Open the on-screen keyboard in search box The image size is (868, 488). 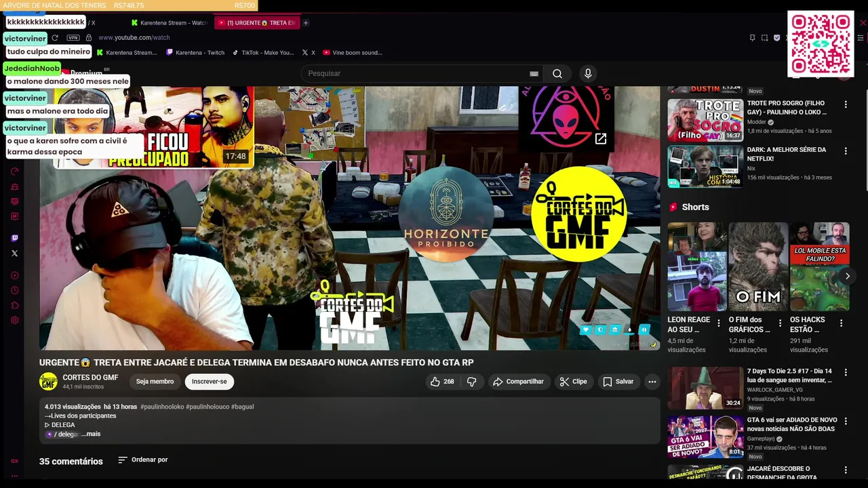(x=534, y=74)
